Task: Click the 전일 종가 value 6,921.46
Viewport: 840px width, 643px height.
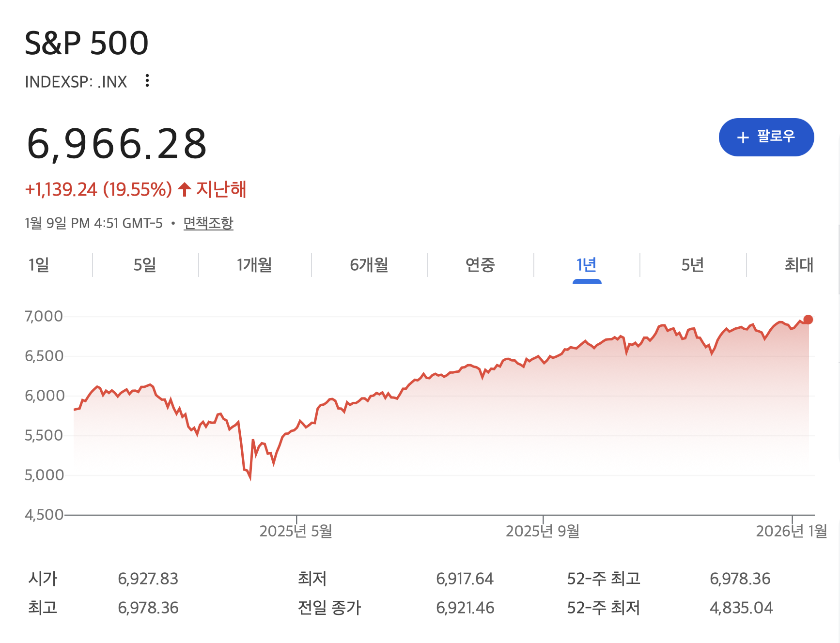Action: (465, 608)
